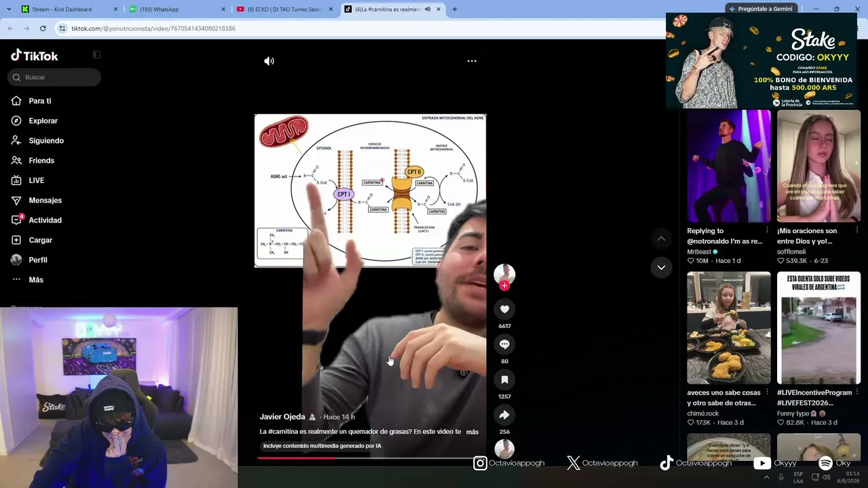868x488 pixels.
Task: Expand the caption with 'más'
Action: pyautogui.click(x=473, y=432)
